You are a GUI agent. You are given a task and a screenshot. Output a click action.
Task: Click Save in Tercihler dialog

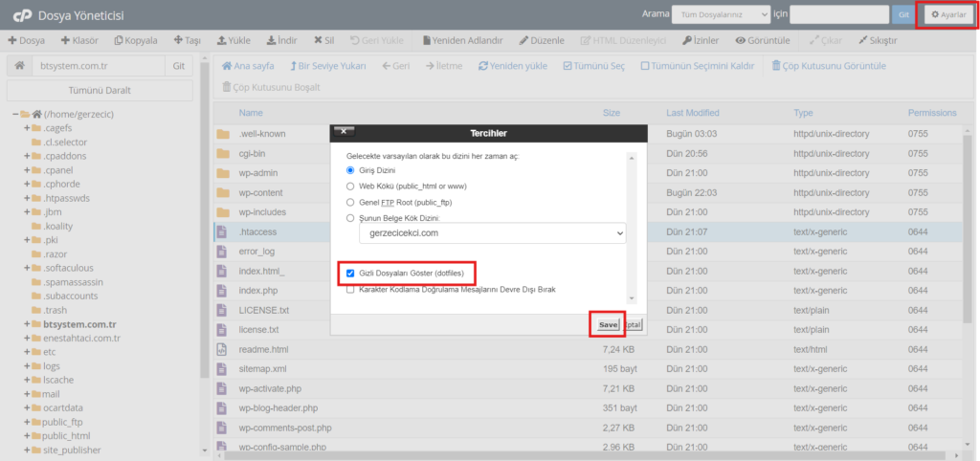[x=608, y=325]
